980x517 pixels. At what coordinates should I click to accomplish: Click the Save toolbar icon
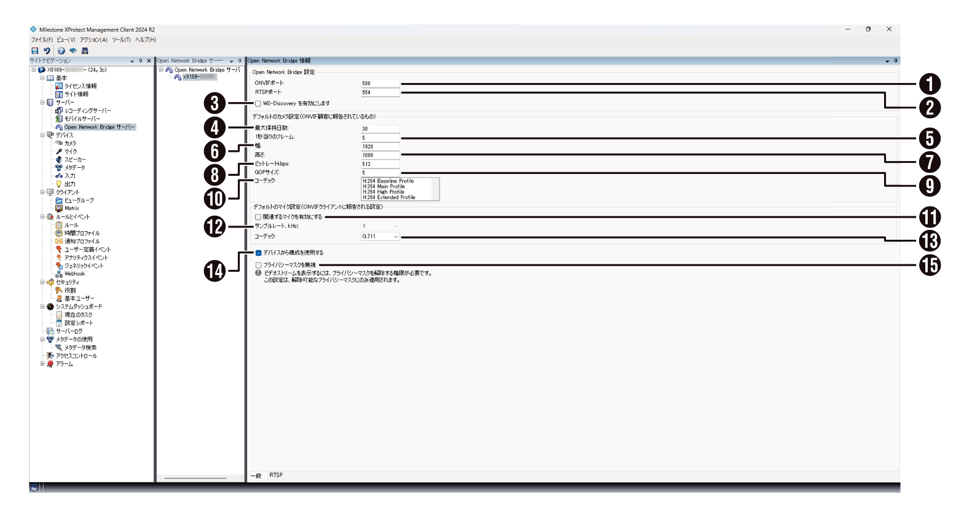click(34, 51)
